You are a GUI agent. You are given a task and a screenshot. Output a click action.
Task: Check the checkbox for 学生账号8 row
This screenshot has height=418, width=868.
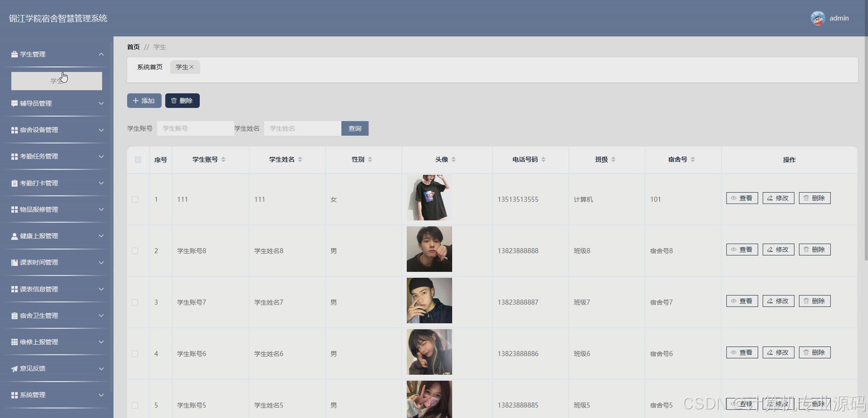click(x=135, y=251)
